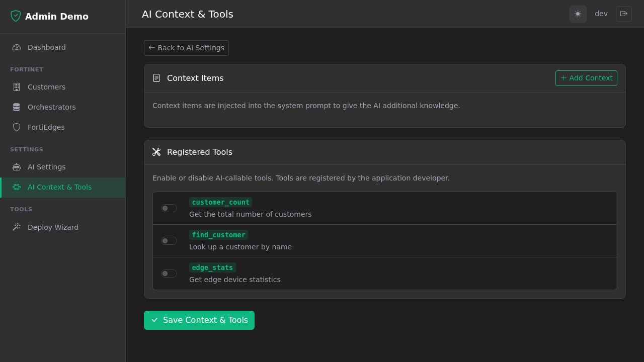Screen dimensions: 644x362
Task: Click the Add Context button
Action: pos(586,78)
